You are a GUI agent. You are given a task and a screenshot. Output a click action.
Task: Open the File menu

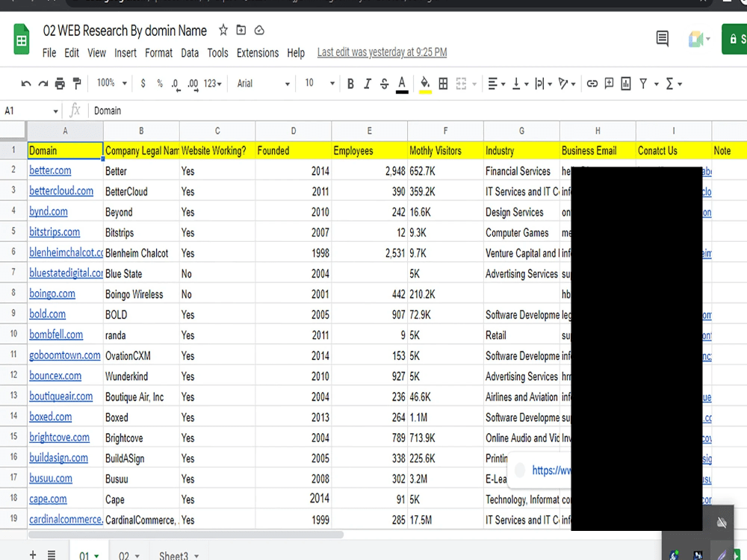pyautogui.click(x=49, y=52)
